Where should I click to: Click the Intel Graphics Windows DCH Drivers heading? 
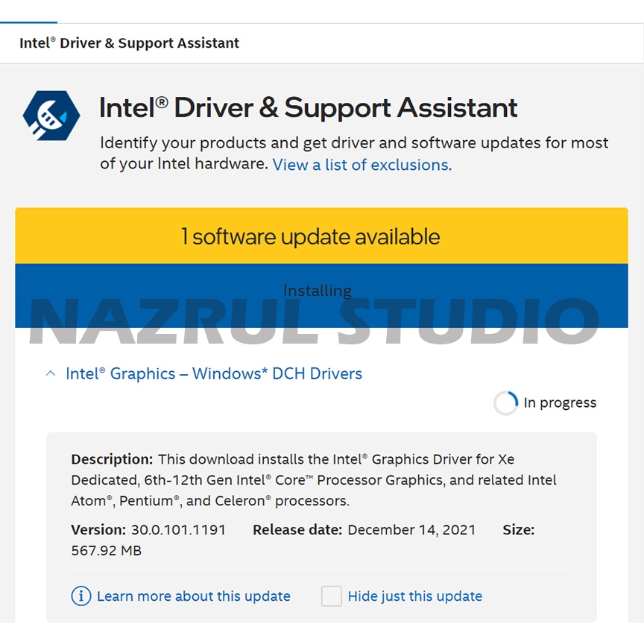[x=214, y=373]
